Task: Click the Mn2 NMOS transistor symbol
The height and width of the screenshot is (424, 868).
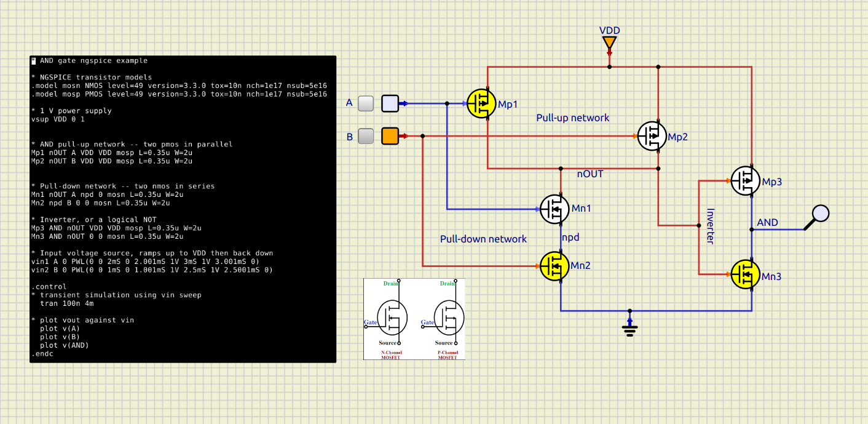Action: 554,266
